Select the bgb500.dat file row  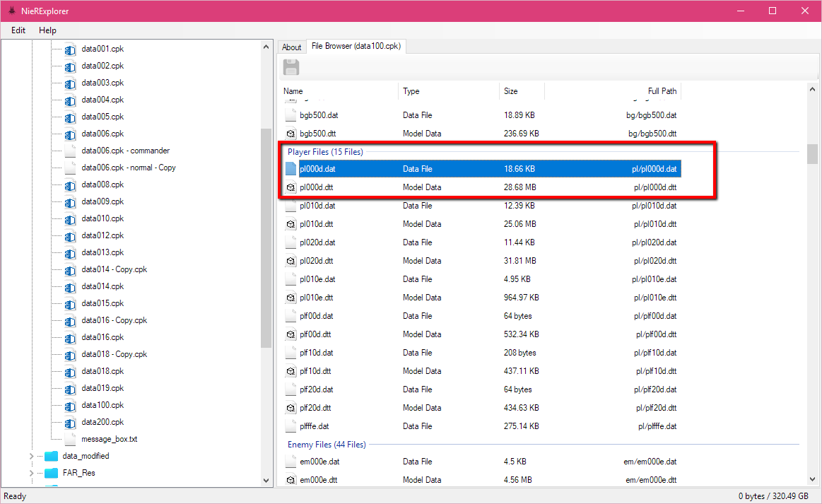point(482,115)
